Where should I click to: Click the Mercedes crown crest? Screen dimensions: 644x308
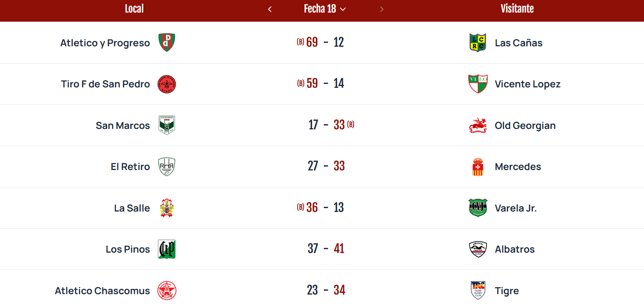coord(478,167)
